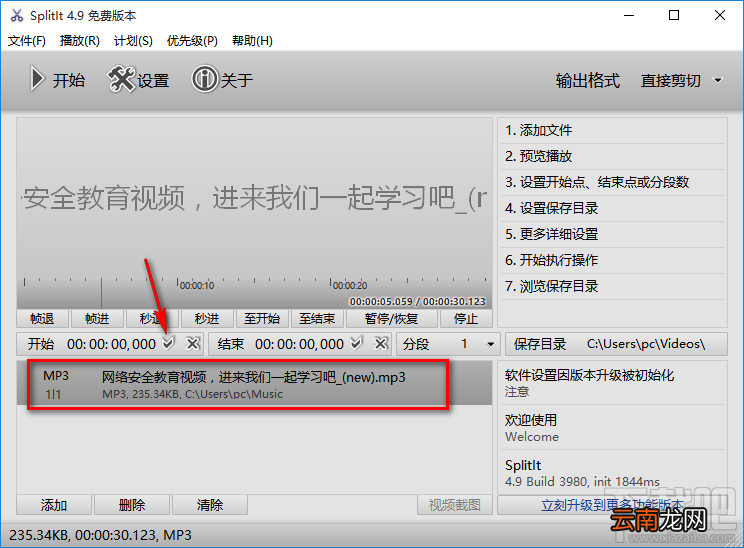This screenshot has width=744, height=548.
Task: Open the segment count dropdown arrow
Action: (x=491, y=344)
